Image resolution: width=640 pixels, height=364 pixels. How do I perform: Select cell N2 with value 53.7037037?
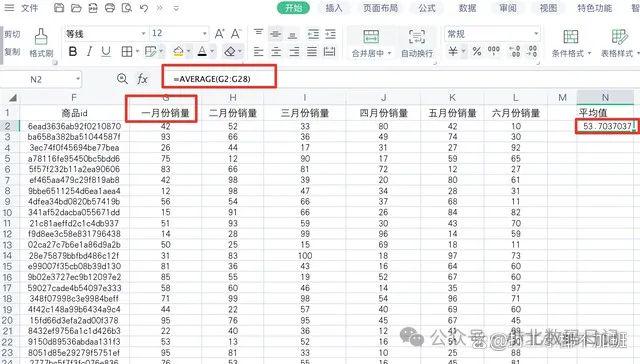click(x=606, y=126)
